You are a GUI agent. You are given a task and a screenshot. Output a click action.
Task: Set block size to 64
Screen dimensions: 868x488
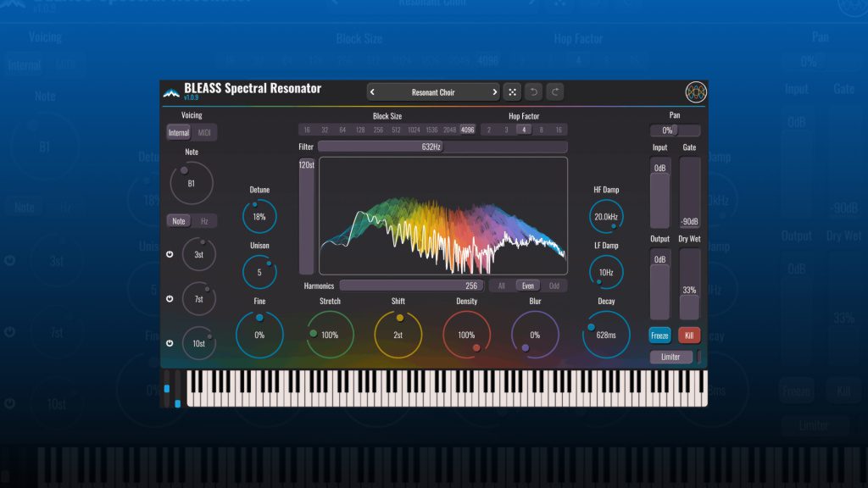pos(342,130)
